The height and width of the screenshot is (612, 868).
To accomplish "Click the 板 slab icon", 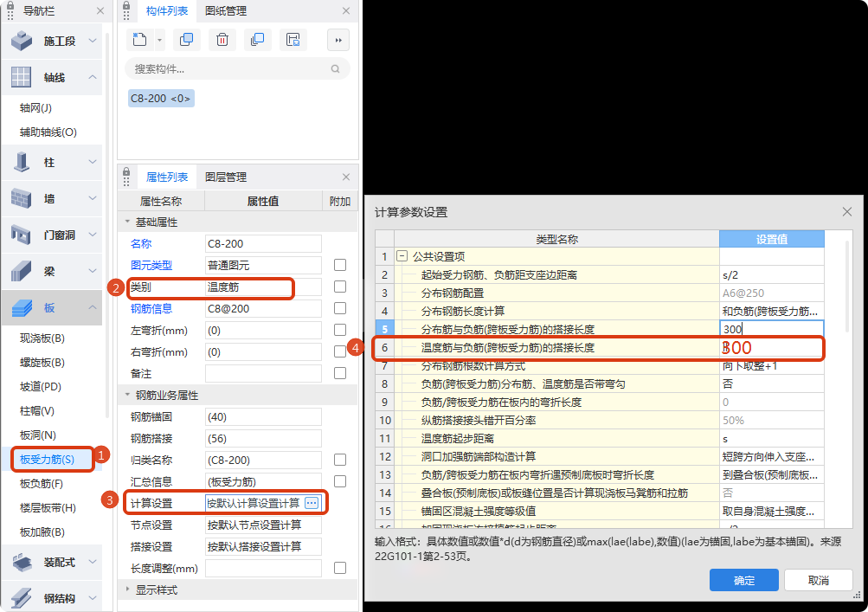I will 22,307.
